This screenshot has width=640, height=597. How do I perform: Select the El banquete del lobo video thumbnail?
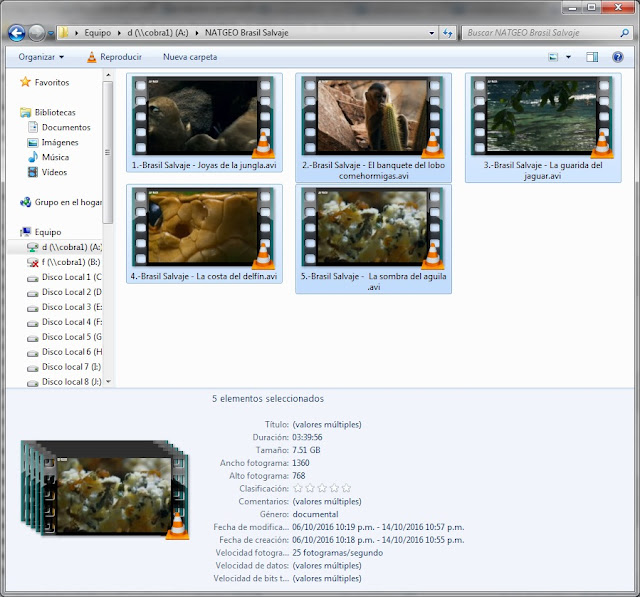point(373,117)
